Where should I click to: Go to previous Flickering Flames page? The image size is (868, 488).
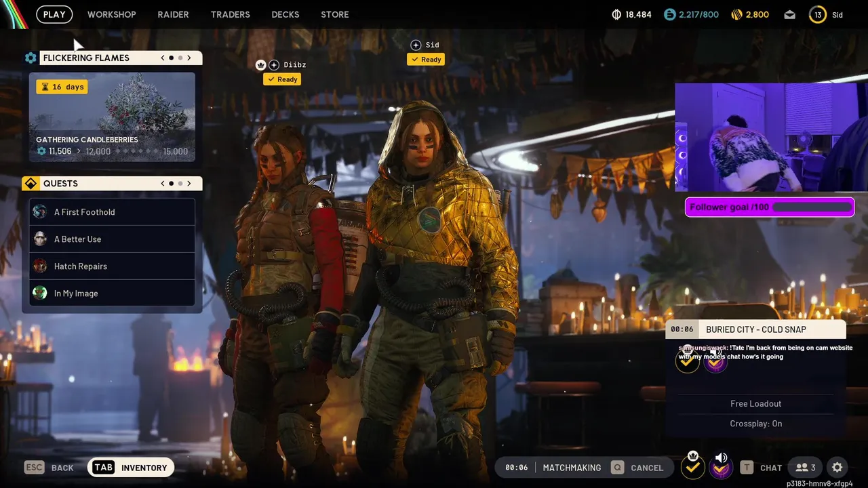[163, 58]
